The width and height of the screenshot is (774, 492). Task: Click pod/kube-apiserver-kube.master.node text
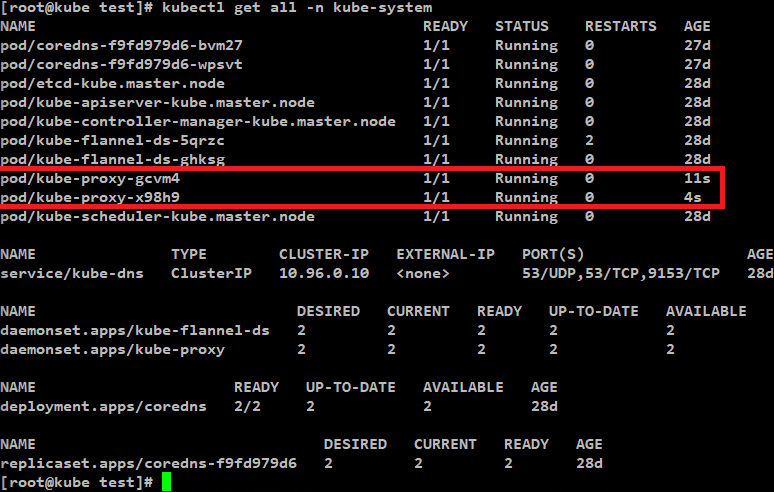[157, 103]
